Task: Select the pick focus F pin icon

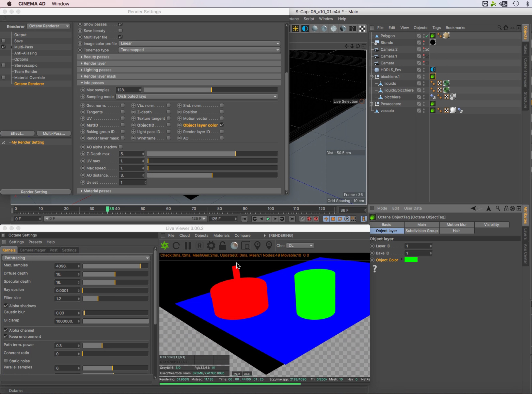Action: pyautogui.click(x=257, y=245)
